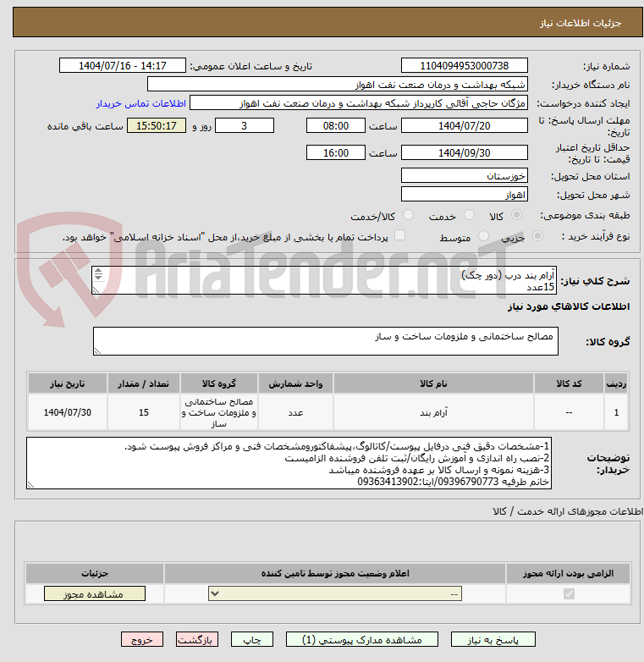Open اطلاعات تماس خریدار link

click(141, 103)
